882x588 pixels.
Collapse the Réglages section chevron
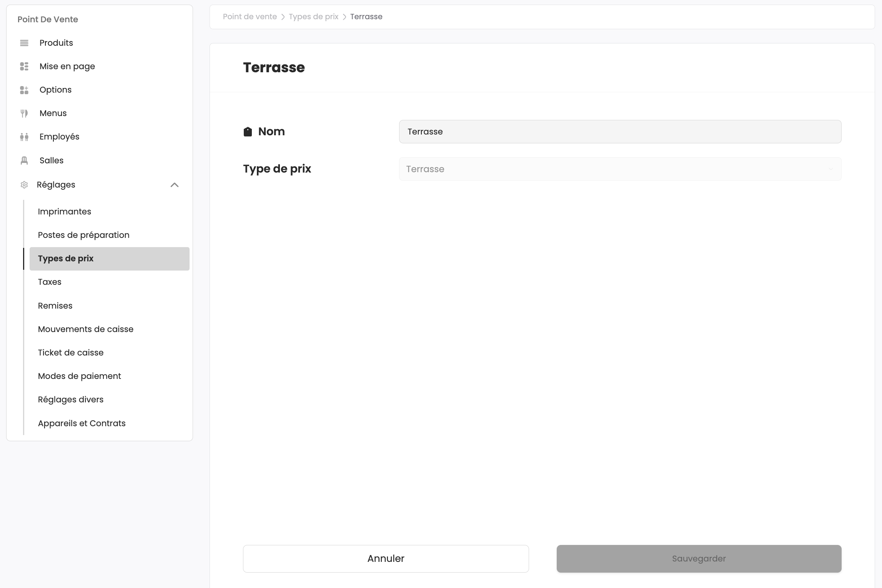175,185
